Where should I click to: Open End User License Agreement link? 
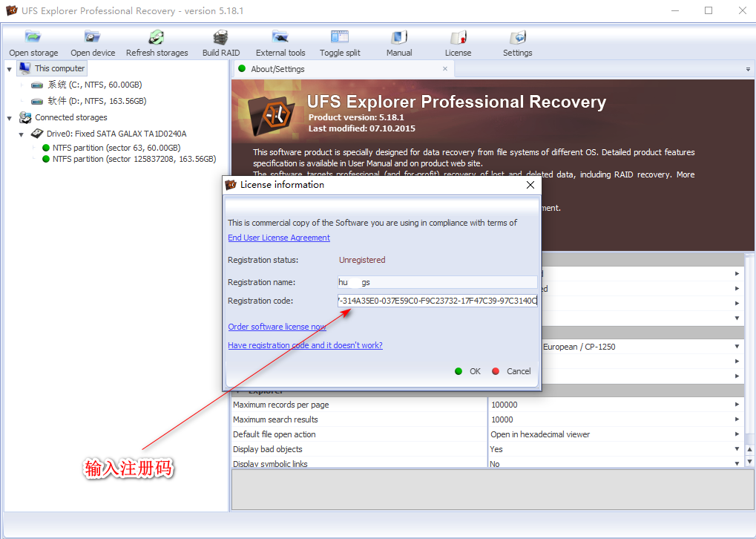tap(279, 238)
